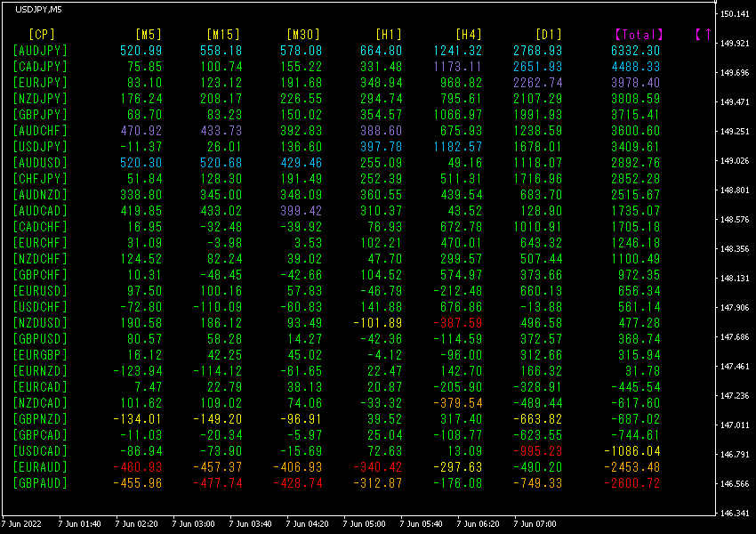Click the [GBPNZD] row label

[x=40, y=418]
